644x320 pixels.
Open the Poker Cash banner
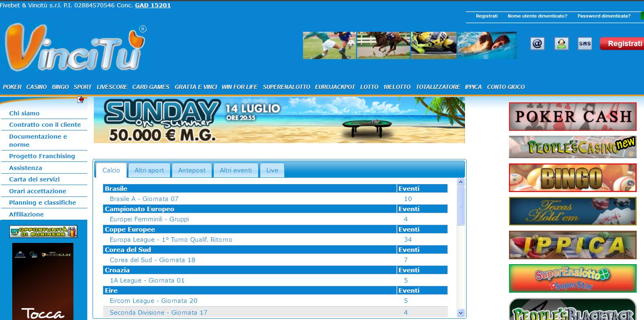coord(573,117)
